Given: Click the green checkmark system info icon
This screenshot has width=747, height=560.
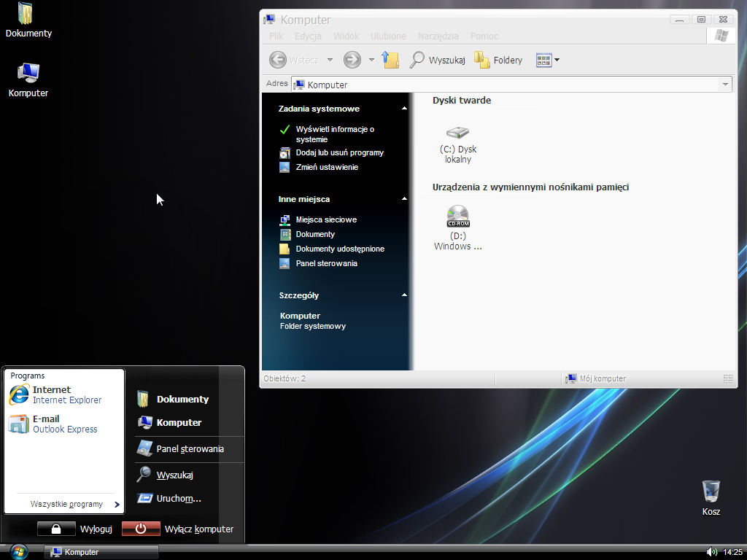Looking at the screenshot, I should [285, 130].
